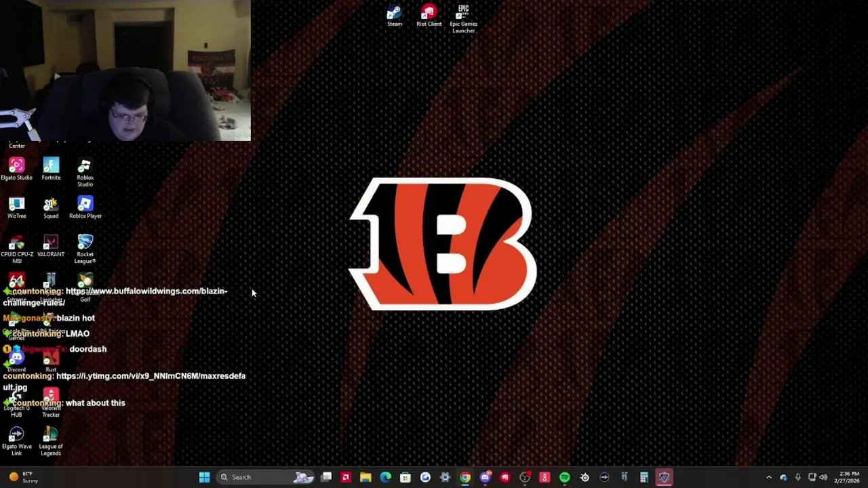This screenshot has height=488, width=868.
Task: Launch the Riot Client shortcut
Action: coord(429,16)
